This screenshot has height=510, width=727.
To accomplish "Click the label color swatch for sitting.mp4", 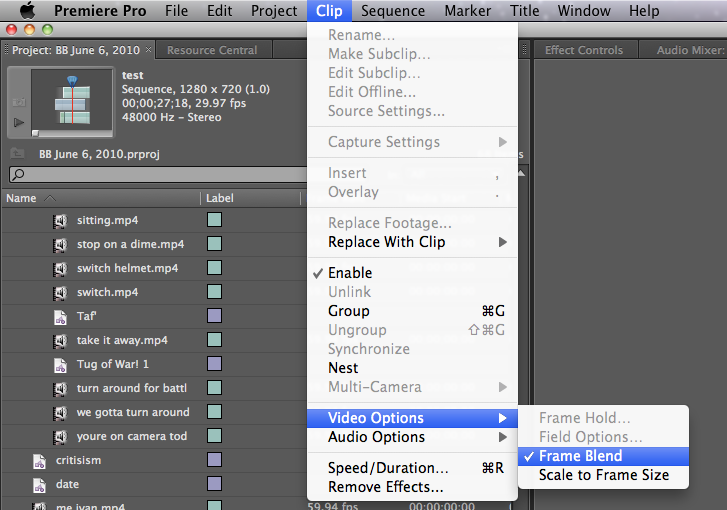I will pyautogui.click(x=214, y=220).
